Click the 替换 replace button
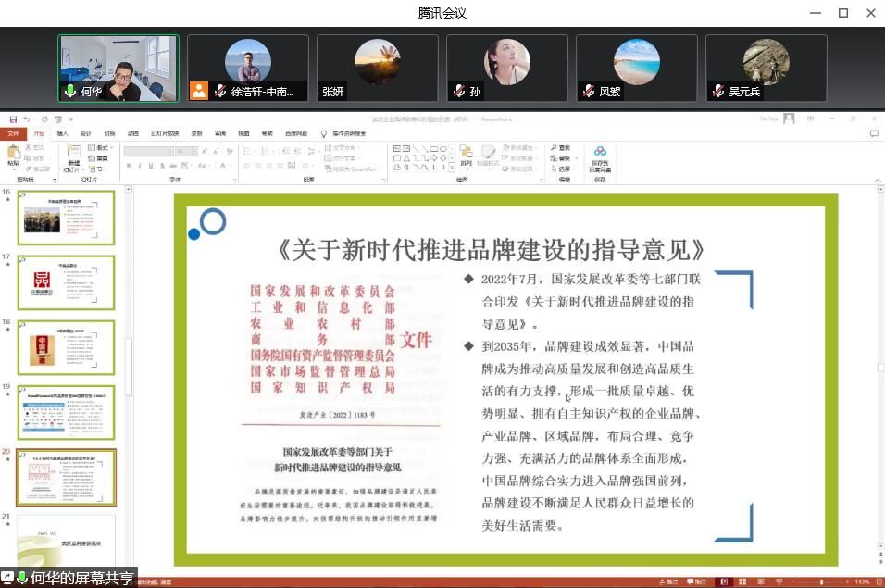The image size is (885, 588). point(562,158)
